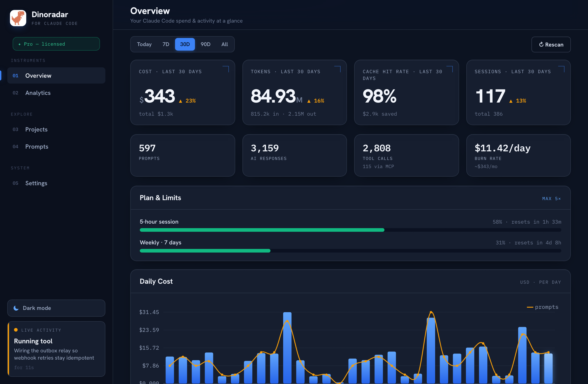
Task: Click the MAX 5× plan label
Action: (551, 199)
